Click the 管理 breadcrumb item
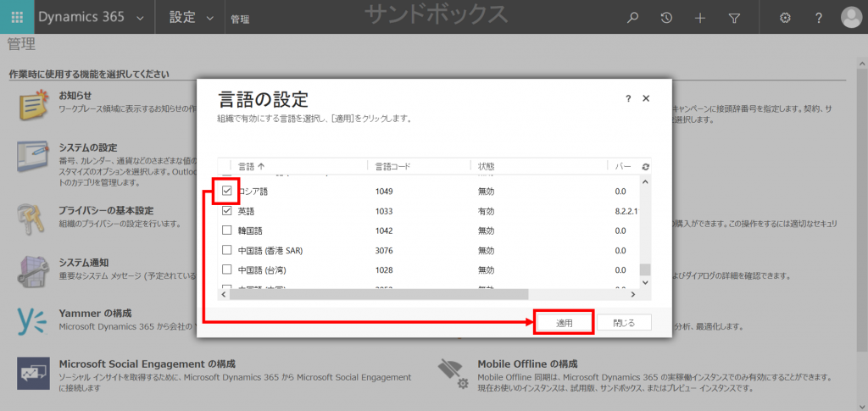This screenshot has height=411, width=868. (240, 19)
